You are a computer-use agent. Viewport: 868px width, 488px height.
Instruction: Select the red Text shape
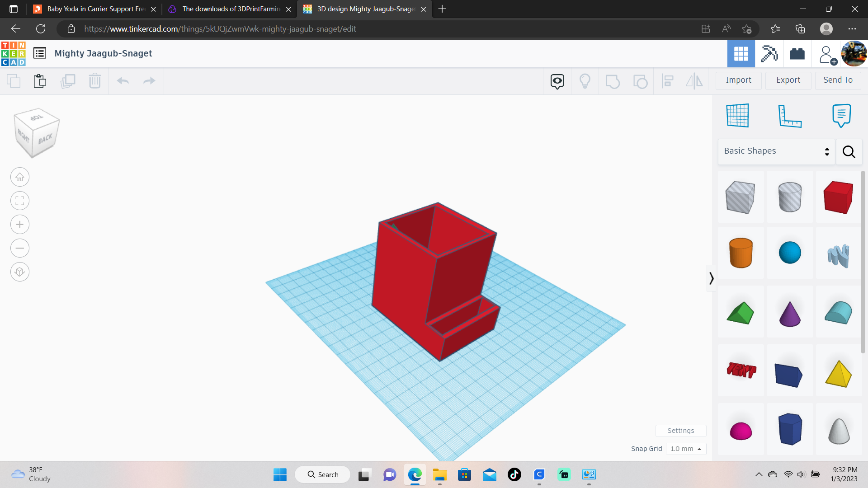741,370
